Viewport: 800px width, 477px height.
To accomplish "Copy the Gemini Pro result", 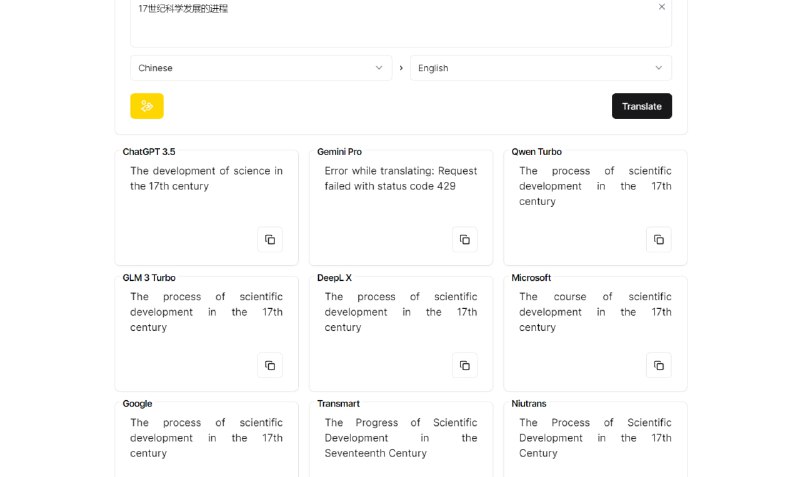I will pos(464,240).
